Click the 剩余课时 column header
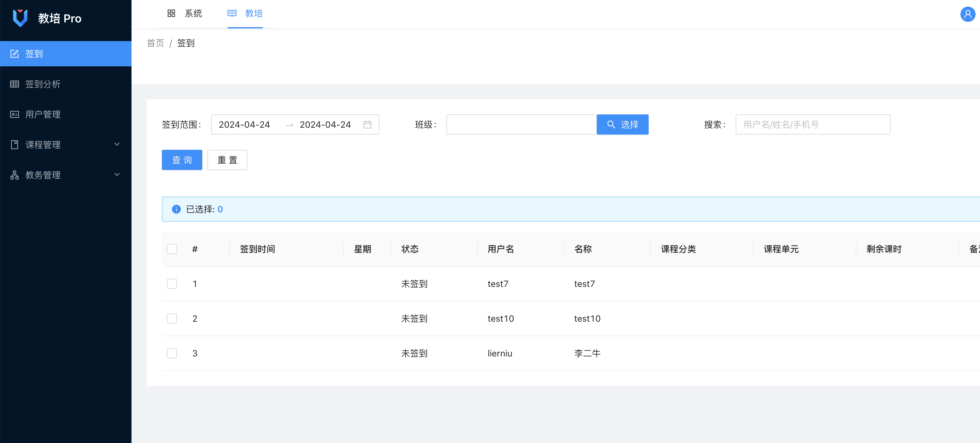 tap(884, 249)
